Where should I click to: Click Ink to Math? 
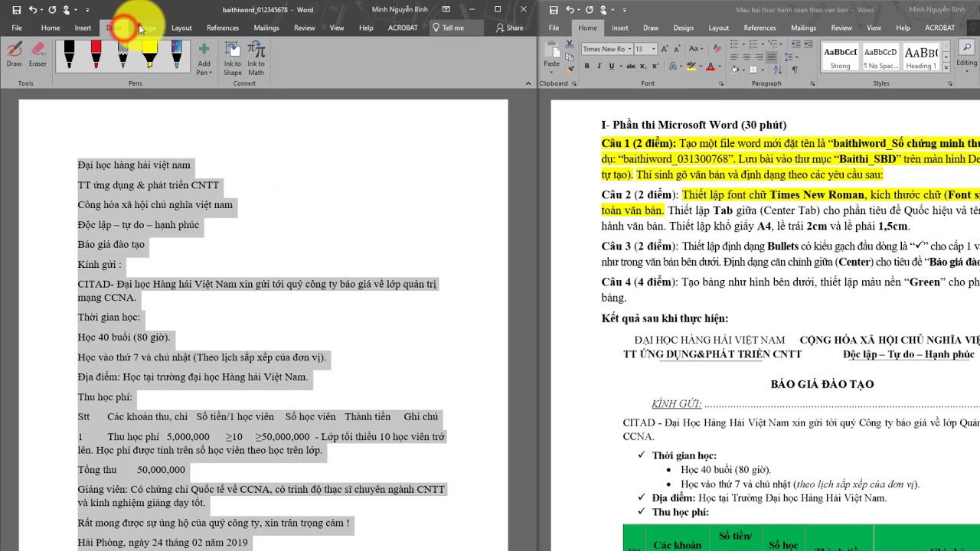[x=256, y=58]
